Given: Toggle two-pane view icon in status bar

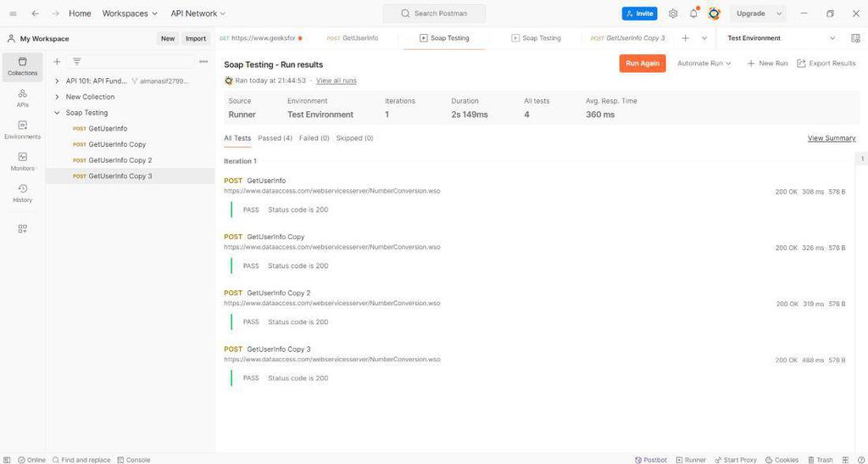Looking at the screenshot, I should (845, 460).
